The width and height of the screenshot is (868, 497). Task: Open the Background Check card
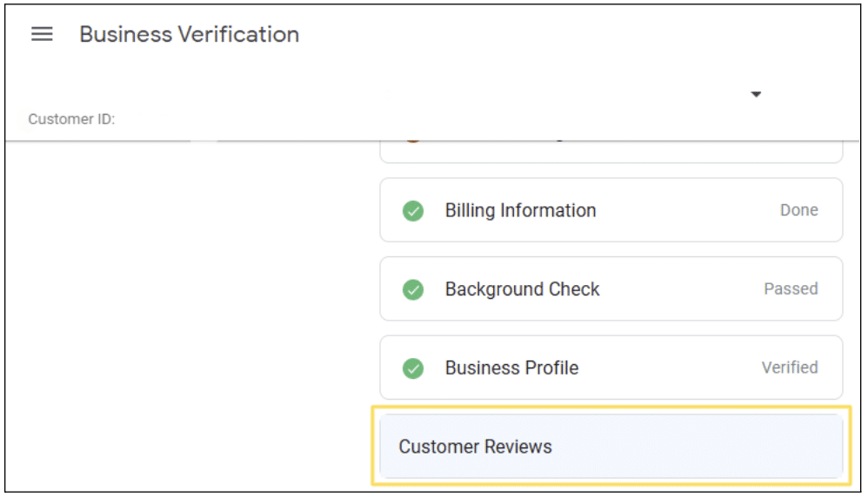point(611,288)
